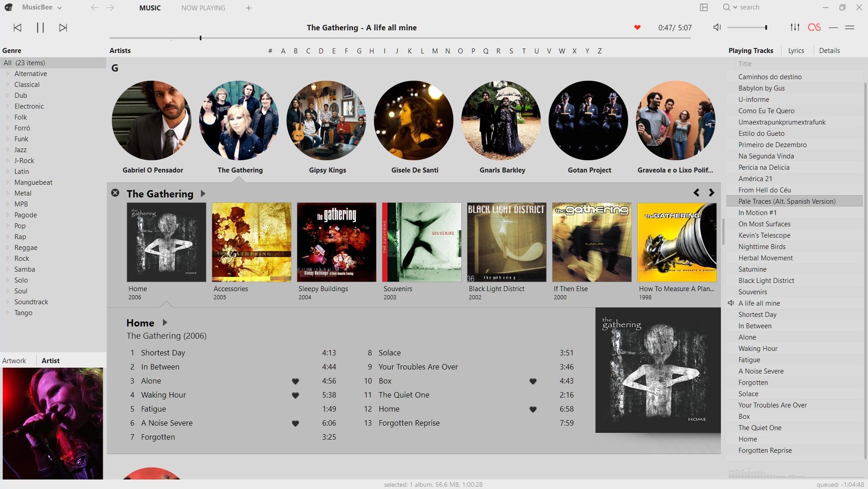The height and width of the screenshot is (489, 868).
Task: Pause the current track
Action: tap(40, 28)
